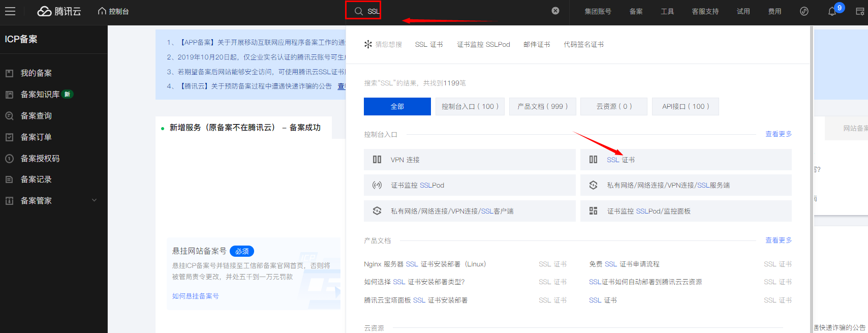Open 备案查询 in the sidebar
The height and width of the screenshot is (333, 868).
(x=36, y=116)
